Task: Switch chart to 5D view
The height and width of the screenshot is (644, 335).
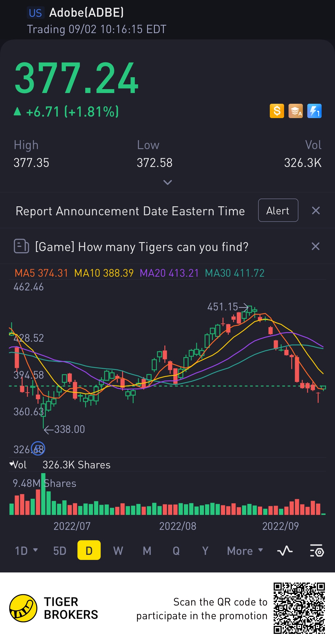Action: [60, 551]
